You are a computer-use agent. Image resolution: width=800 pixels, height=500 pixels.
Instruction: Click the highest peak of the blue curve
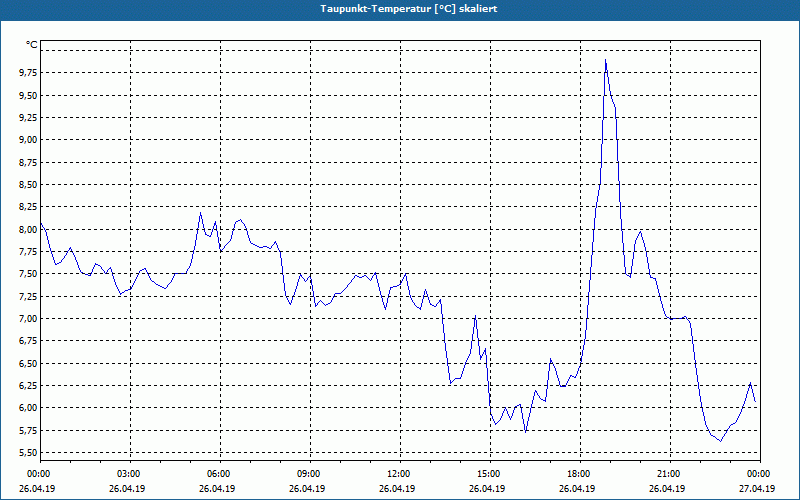tap(605, 60)
